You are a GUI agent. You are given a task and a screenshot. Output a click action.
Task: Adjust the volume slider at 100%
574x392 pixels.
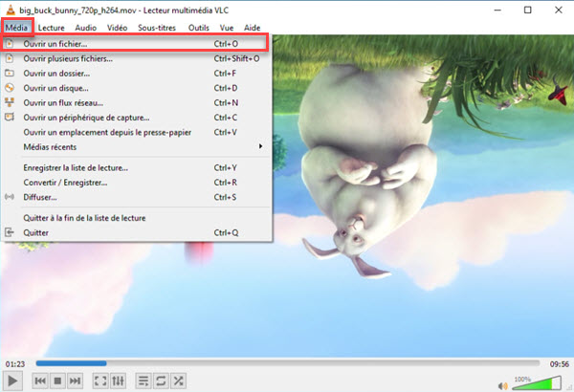point(537,382)
